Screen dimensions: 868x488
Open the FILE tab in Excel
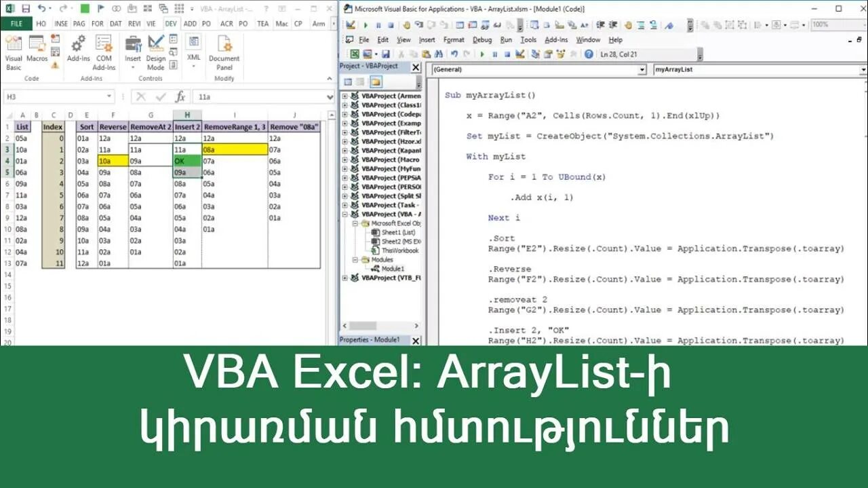pos(16,24)
